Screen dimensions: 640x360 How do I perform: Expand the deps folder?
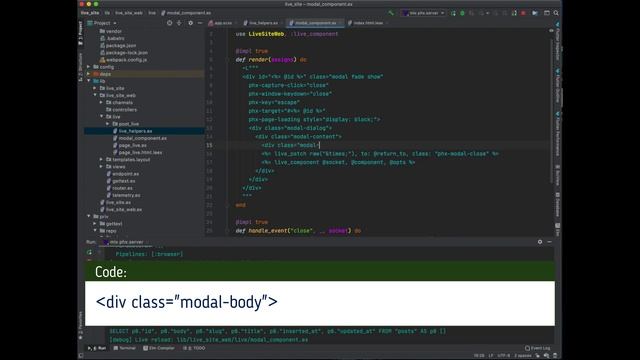point(89,74)
